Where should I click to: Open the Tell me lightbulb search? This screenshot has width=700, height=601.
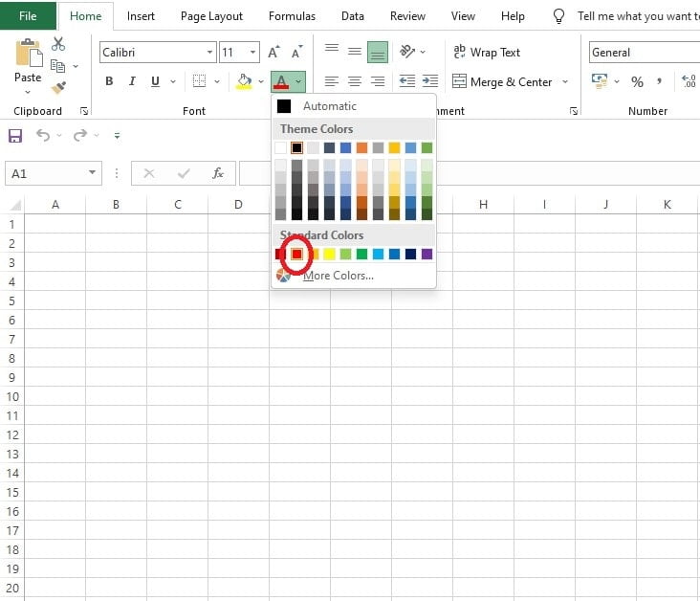(558, 16)
